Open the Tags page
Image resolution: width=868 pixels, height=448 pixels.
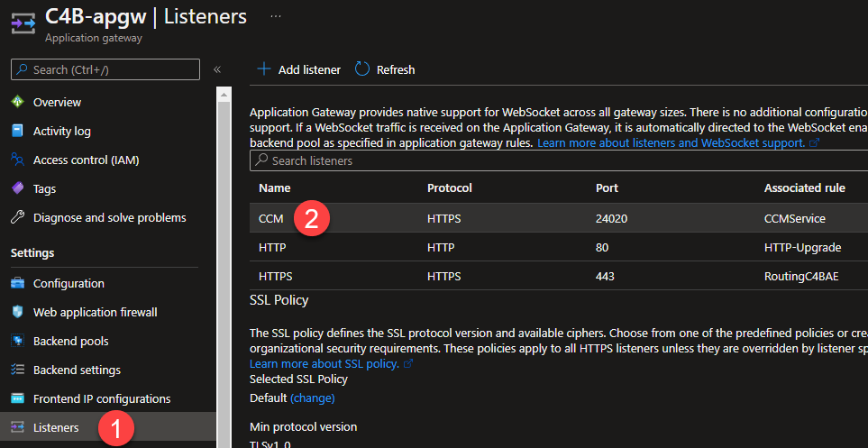pyautogui.click(x=44, y=188)
